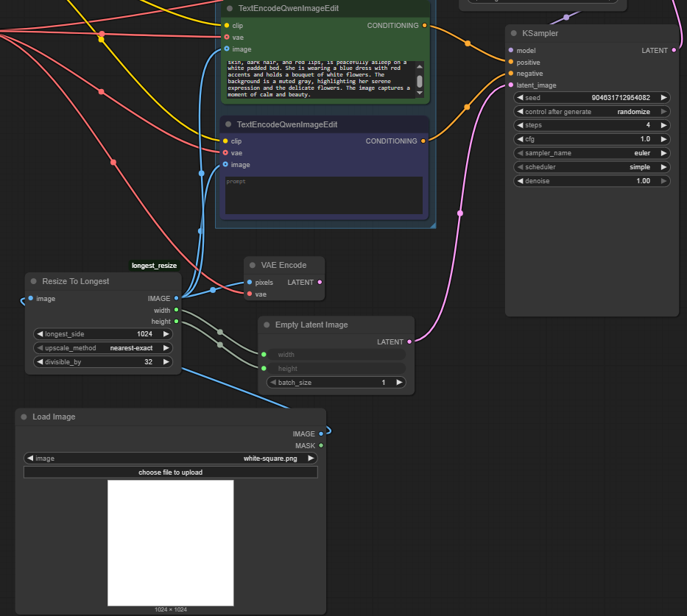Click the VAE Encode vae input socket

click(250, 294)
